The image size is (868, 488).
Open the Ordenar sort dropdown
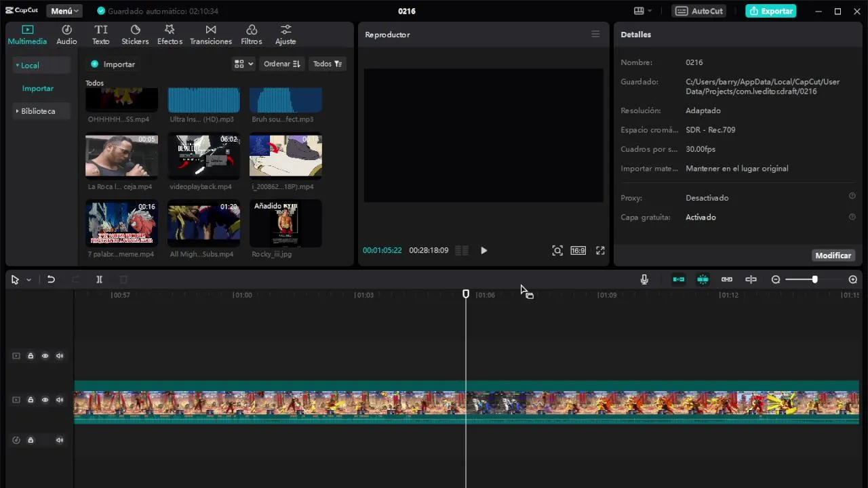pyautogui.click(x=281, y=64)
